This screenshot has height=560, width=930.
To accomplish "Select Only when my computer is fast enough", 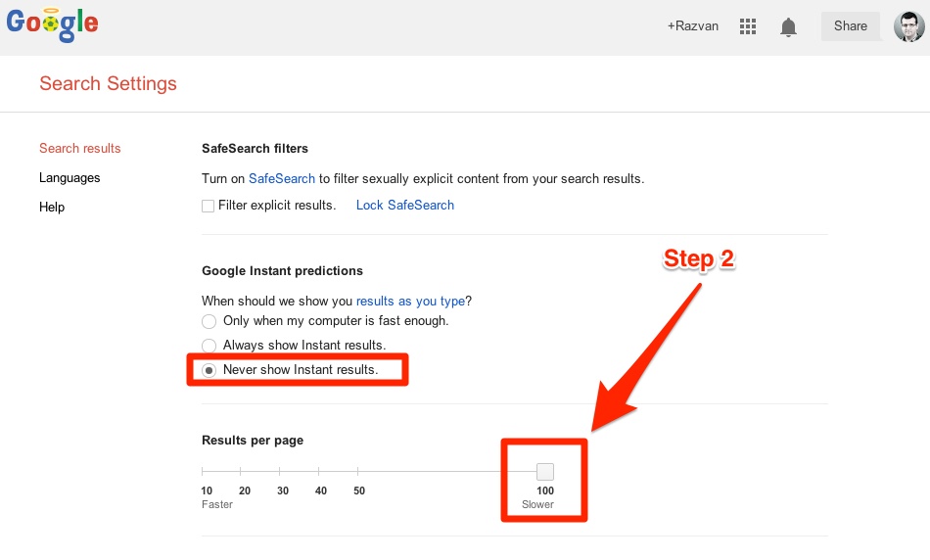I will click(209, 321).
